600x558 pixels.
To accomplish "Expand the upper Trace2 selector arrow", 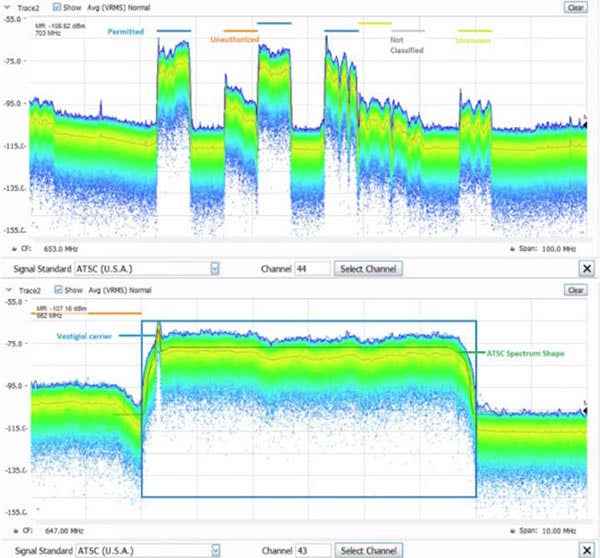I will 7,7.
